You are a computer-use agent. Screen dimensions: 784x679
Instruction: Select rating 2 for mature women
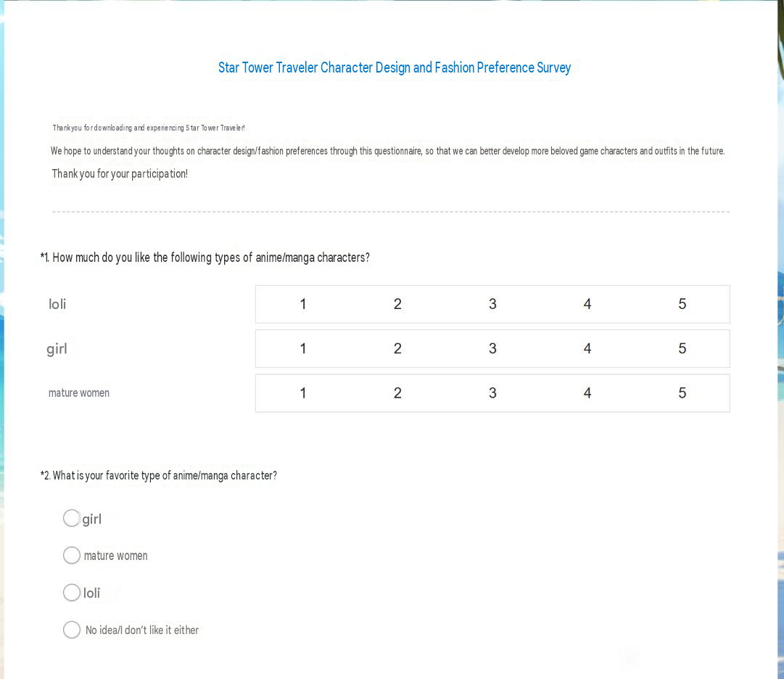click(x=397, y=393)
